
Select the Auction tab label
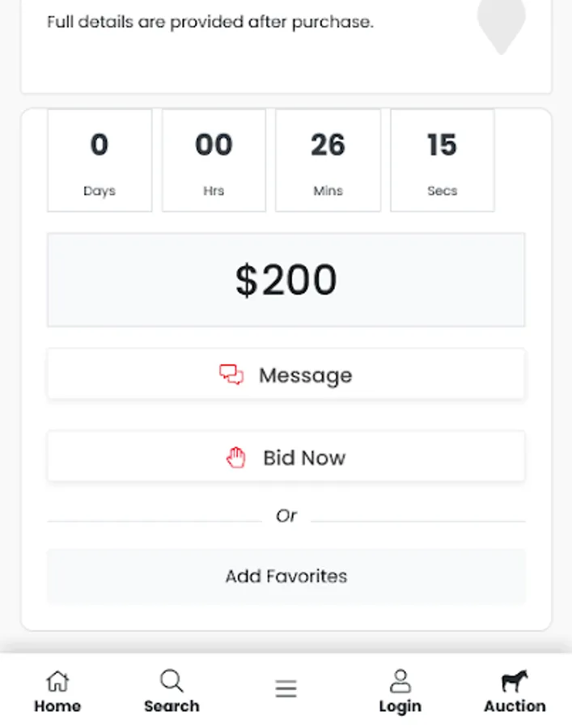(515, 706)
